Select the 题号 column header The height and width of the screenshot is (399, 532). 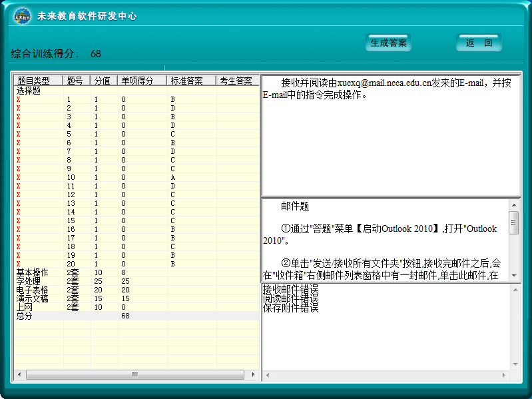[x=77, y=81]
